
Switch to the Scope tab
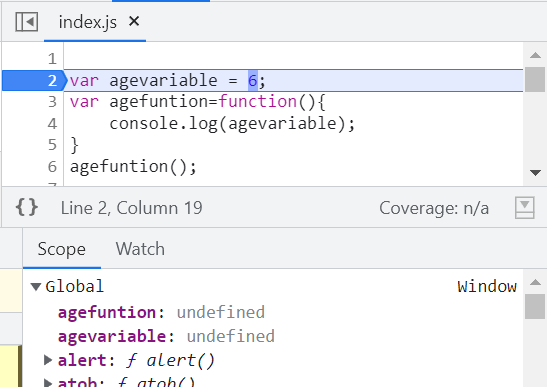[62, 249]
